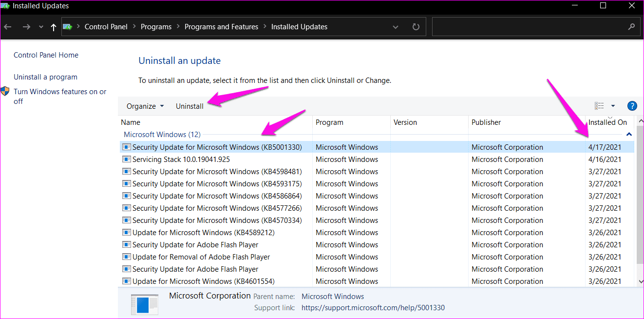
Task: Click the Windows features shield icon
Action: point(5,92)
